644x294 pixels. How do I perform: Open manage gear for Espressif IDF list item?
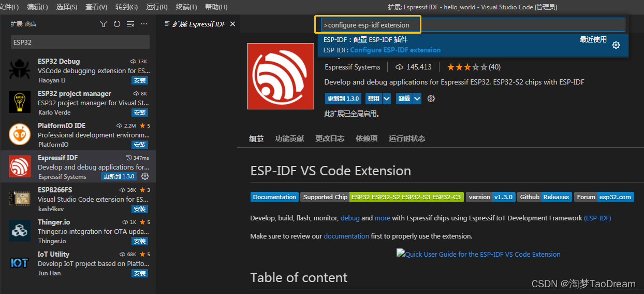click(x=145, y=177)
